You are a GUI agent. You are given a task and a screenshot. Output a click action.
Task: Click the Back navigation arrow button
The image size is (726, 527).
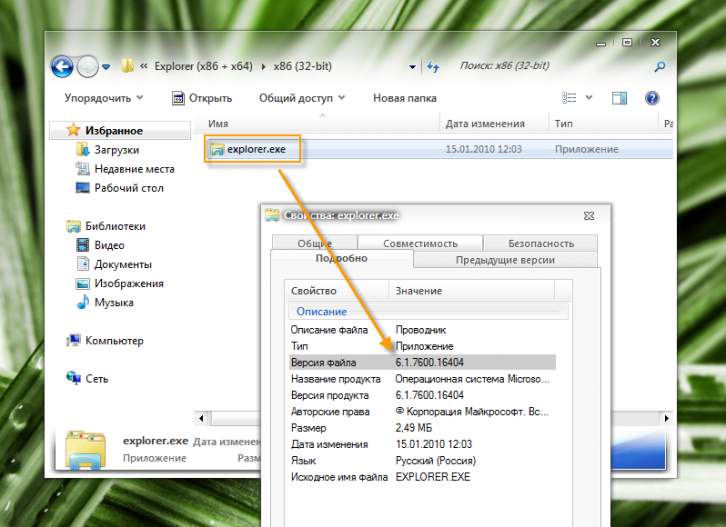coord(62,67)
